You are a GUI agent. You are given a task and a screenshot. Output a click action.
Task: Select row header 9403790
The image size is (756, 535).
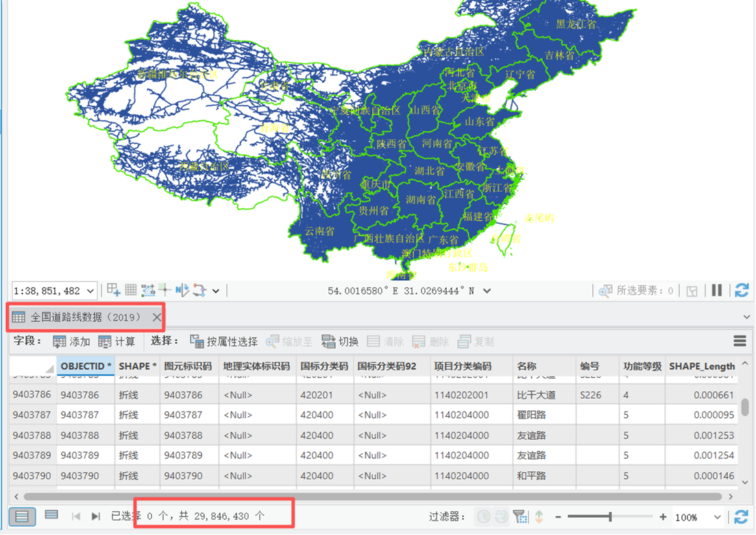pos(32,475)
